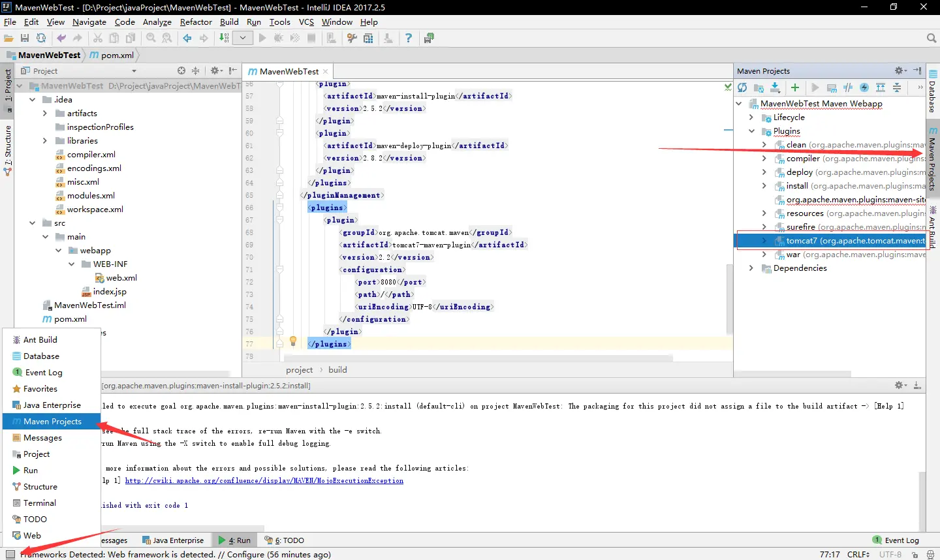The width and height of the screenshot is (940, 560).
Task: Show more Maven toolbar actions chevron
Action: coord(920,87)
